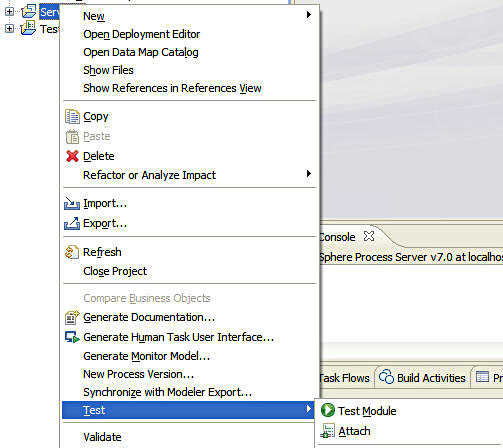503x448 pixels.
Task: Click the Pr tab table icon
Action: coord(482,377)
